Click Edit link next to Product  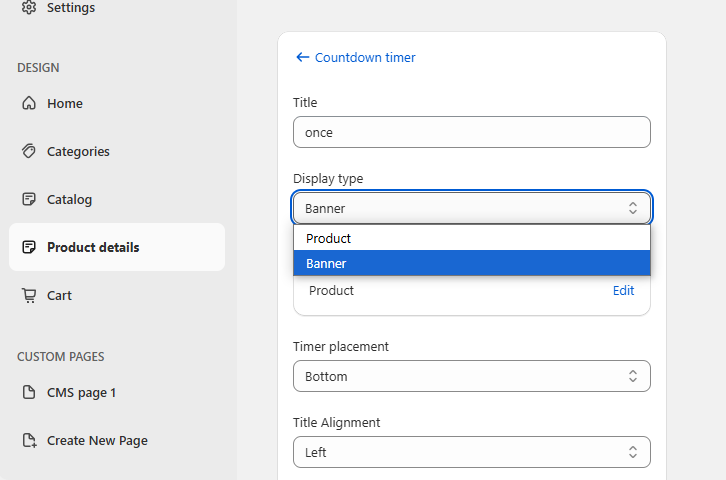tap(623, 290)
